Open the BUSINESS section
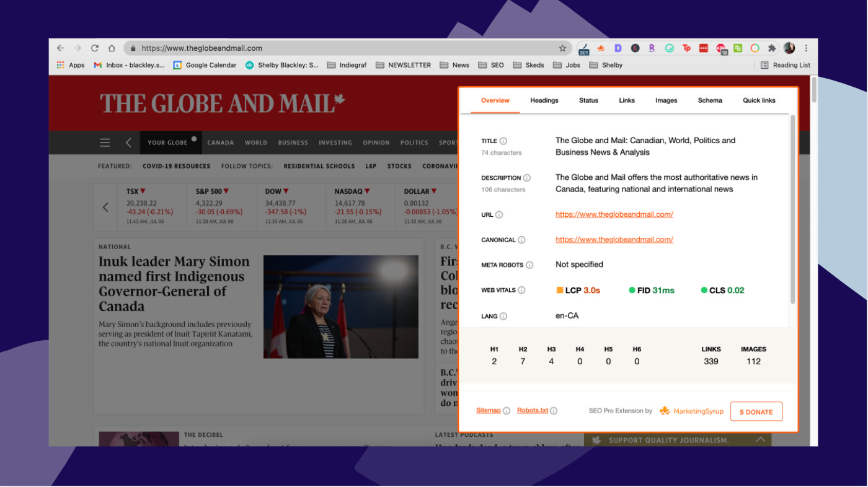 pos(293,143)
